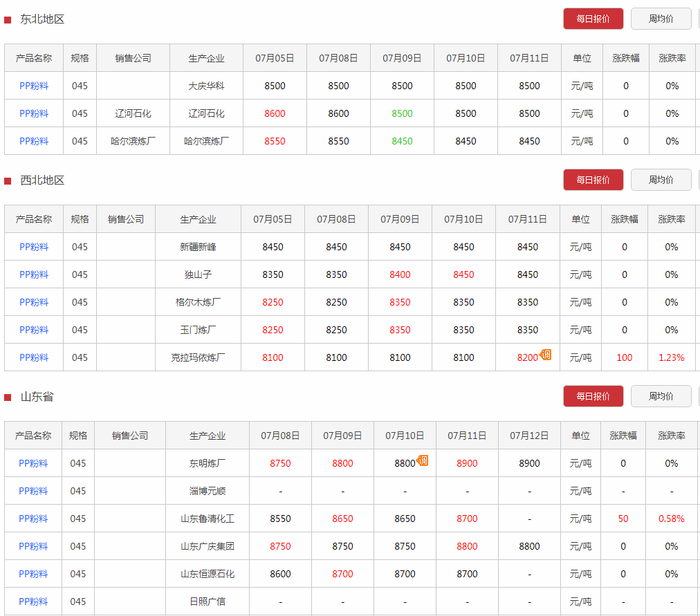Switch to 周均价 in 西北地区 section
700x616 pixels.
661,180
